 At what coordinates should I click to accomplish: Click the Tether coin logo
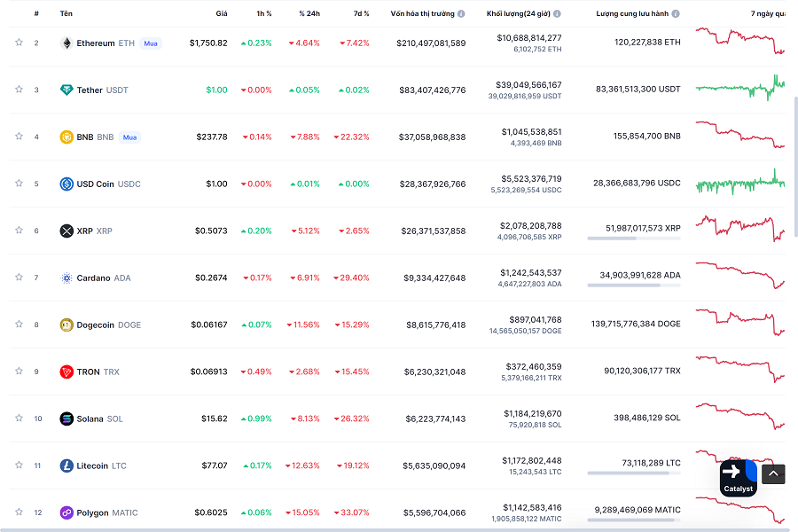(x=66, y=90)
